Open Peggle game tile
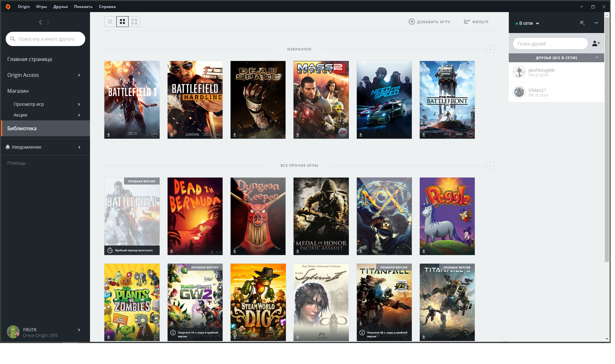 (447, 216)
